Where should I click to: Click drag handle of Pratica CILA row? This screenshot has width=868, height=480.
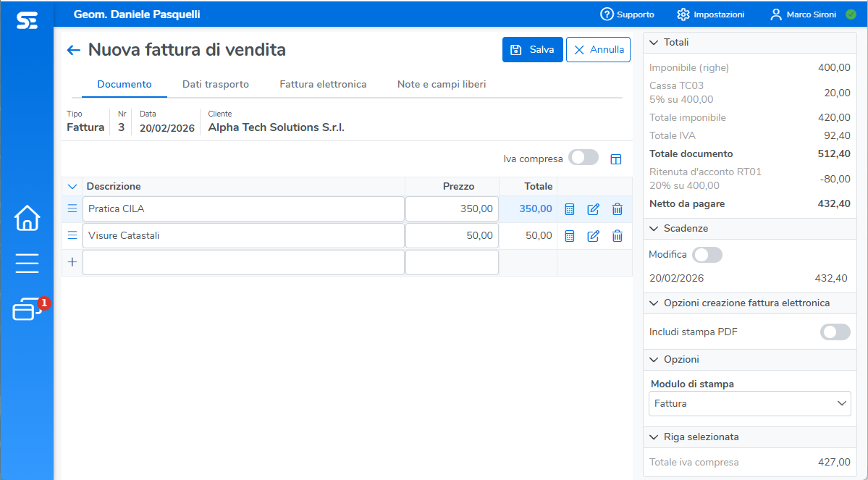click(x=72, y=209)
